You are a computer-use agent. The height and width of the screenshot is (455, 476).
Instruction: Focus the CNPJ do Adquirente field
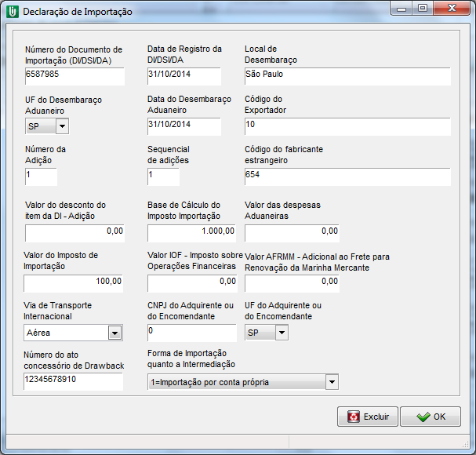coord(191,332)
